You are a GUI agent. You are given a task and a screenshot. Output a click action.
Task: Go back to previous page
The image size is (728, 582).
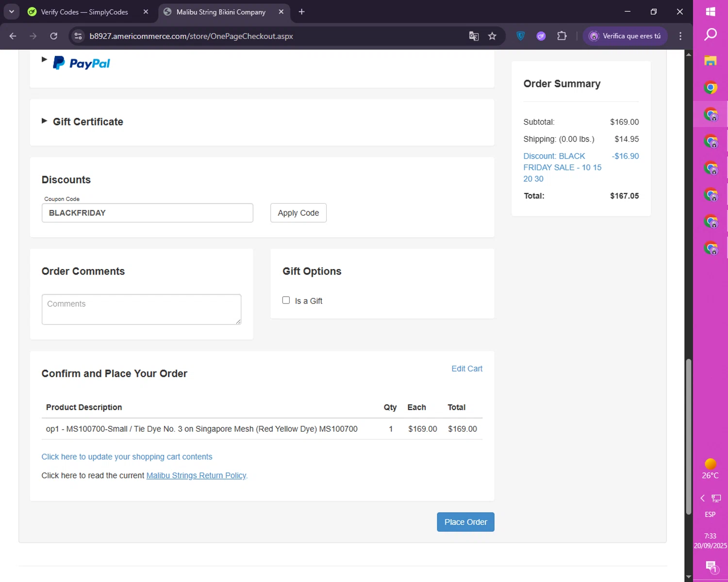(13, 36)
